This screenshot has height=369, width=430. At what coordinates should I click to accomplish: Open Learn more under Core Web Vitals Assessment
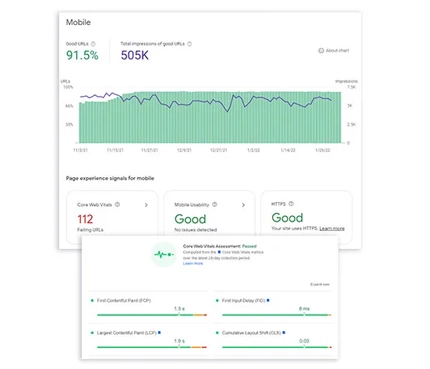click(193, 264)
